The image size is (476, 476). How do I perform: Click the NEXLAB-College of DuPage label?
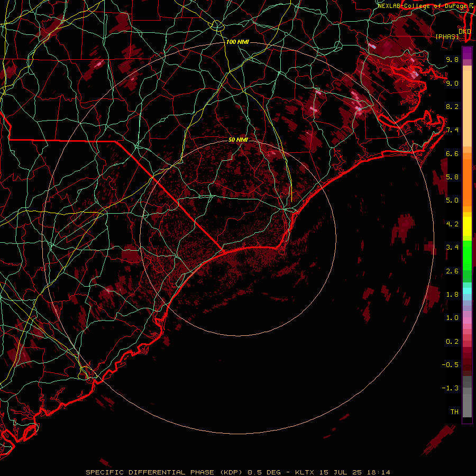click(422, 6)
